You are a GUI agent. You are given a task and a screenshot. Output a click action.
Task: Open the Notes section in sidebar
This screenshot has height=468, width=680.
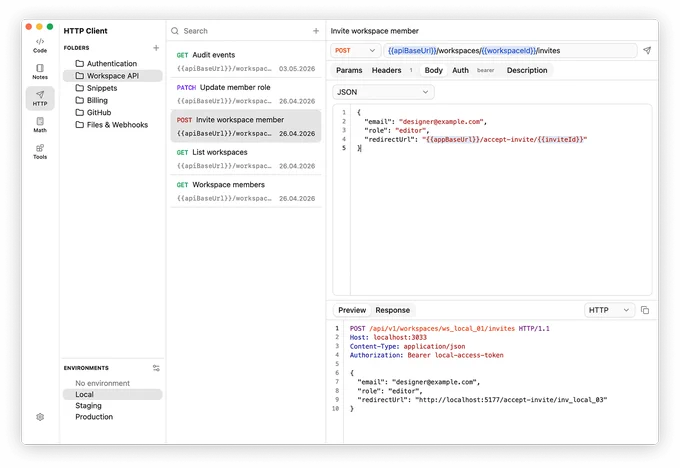tap(40, 72)
